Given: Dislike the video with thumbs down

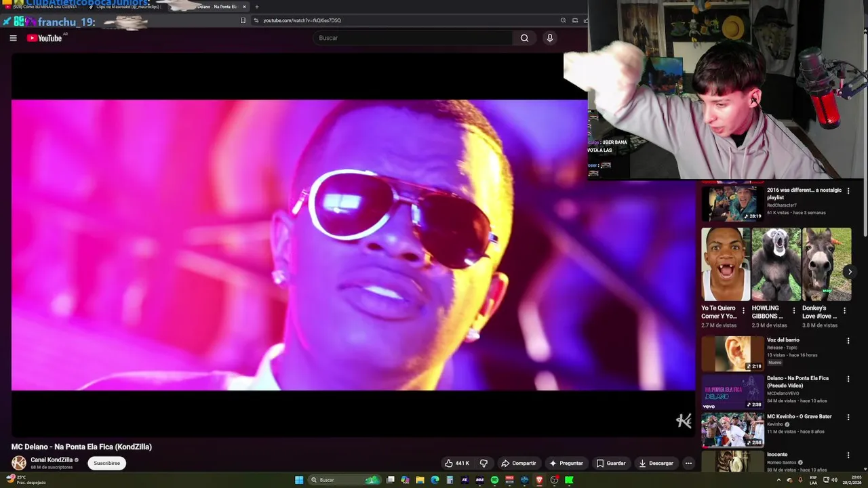Looking at the screenshot, I should (484, 464).
